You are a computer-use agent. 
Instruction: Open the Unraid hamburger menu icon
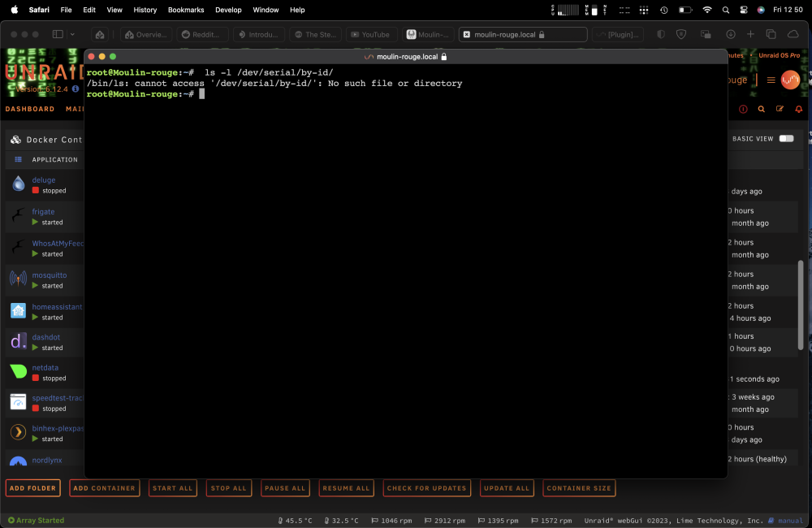coord(771,80)
